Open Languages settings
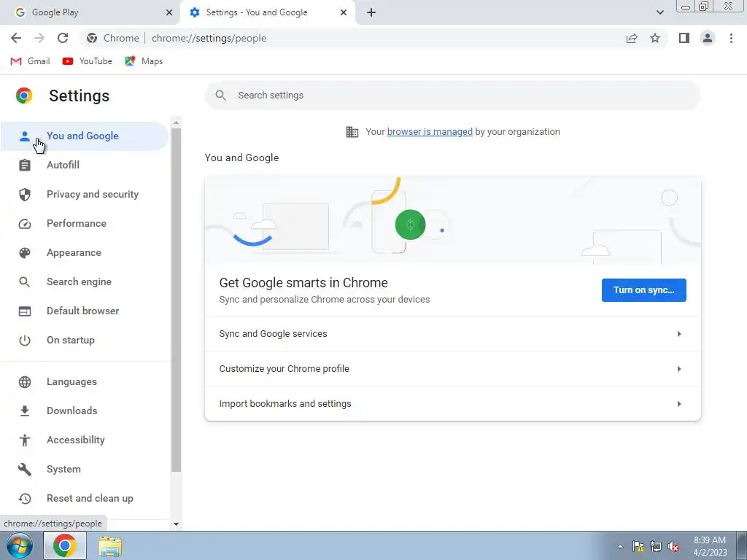Viewport: 747px width, 560px height. coord(85,382)
